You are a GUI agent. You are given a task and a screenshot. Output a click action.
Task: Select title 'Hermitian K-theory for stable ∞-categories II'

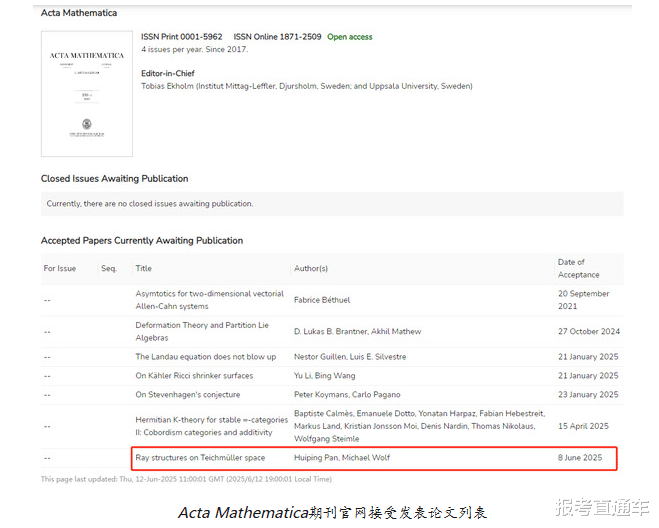click(x=211, y=426)
